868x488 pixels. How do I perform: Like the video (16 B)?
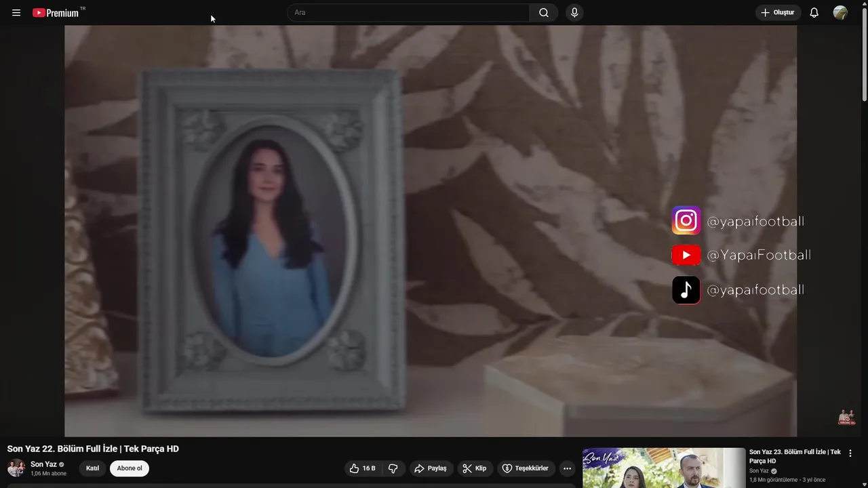362,468
